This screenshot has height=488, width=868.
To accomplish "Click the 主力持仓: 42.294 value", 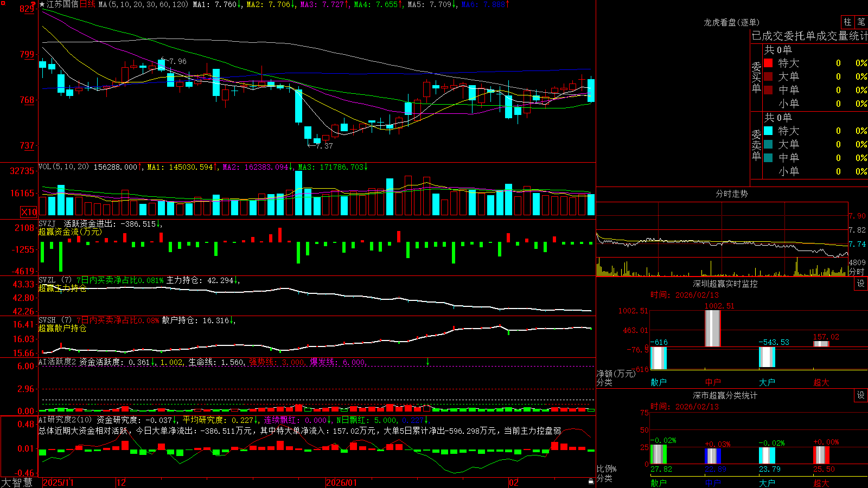I will 200,280.
